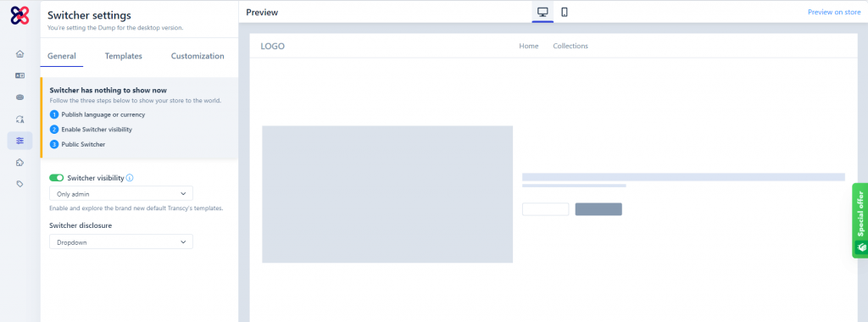Click the white outlined placeholder box in preview
The height and width of the screenshot is (322, 868).
[545, 209]
